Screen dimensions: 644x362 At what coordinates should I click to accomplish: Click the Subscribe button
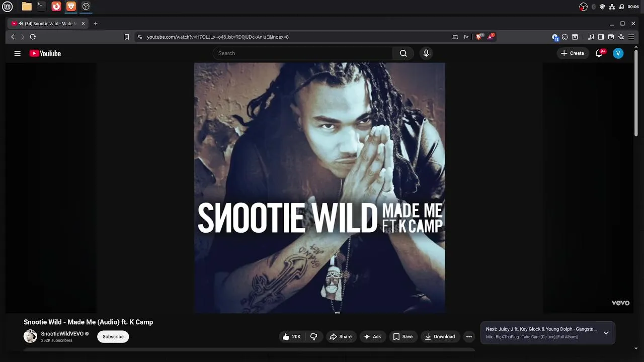[x=113, y=337]
